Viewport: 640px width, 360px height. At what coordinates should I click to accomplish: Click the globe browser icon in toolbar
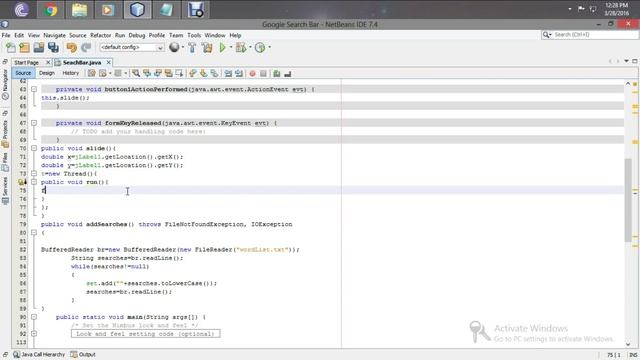click(x=174, y=47)
